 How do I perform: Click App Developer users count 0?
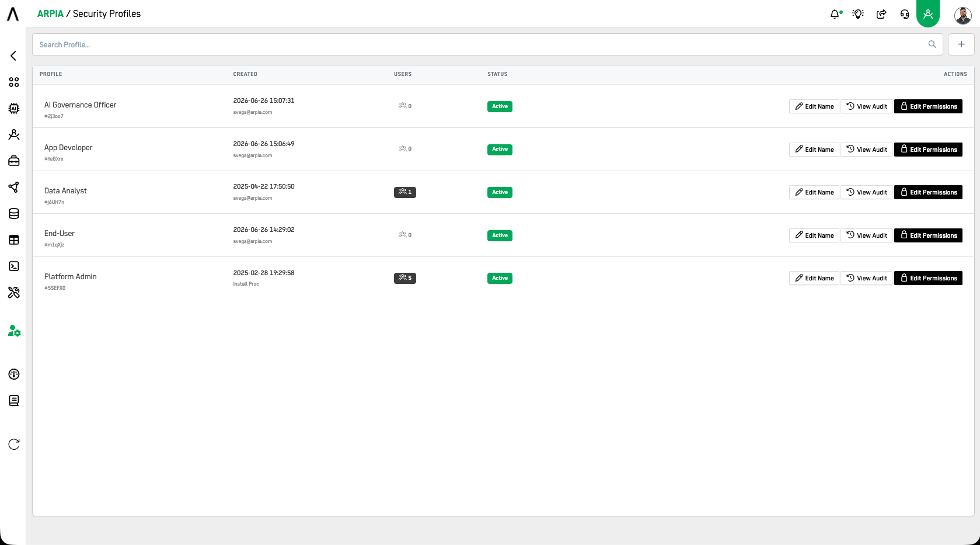(405, 149)
